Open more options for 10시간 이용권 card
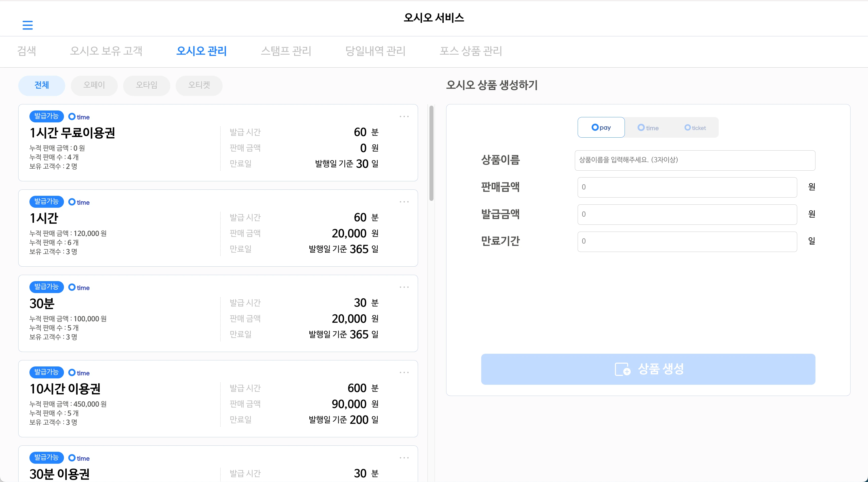This screenshot has height=482, width=868. (404, 373)
